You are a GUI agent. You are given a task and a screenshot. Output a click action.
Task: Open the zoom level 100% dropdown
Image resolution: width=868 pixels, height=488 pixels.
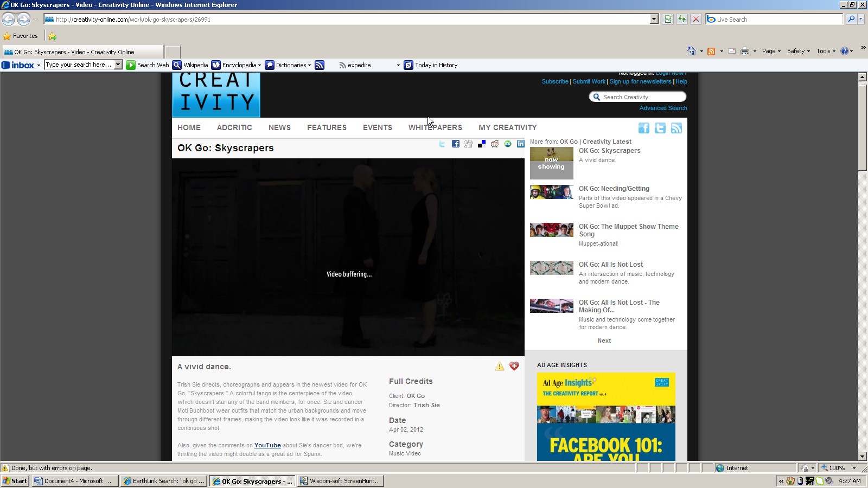click(854, 468)
